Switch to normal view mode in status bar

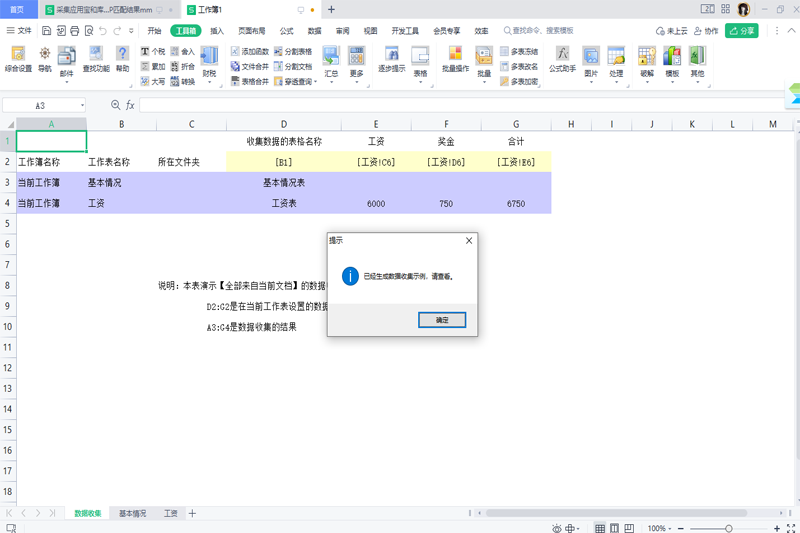600,528
